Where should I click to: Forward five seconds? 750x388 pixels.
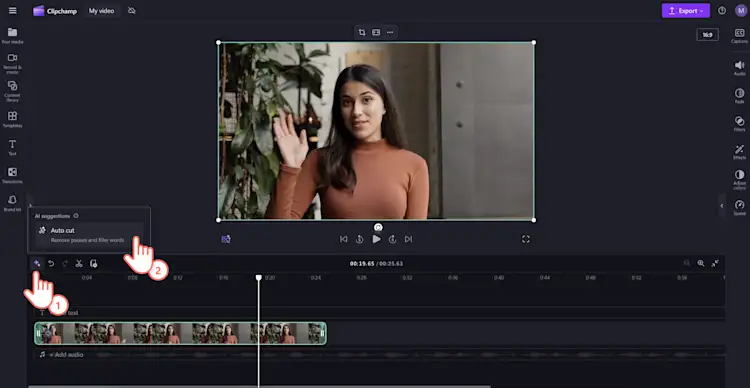pos(392,239)
